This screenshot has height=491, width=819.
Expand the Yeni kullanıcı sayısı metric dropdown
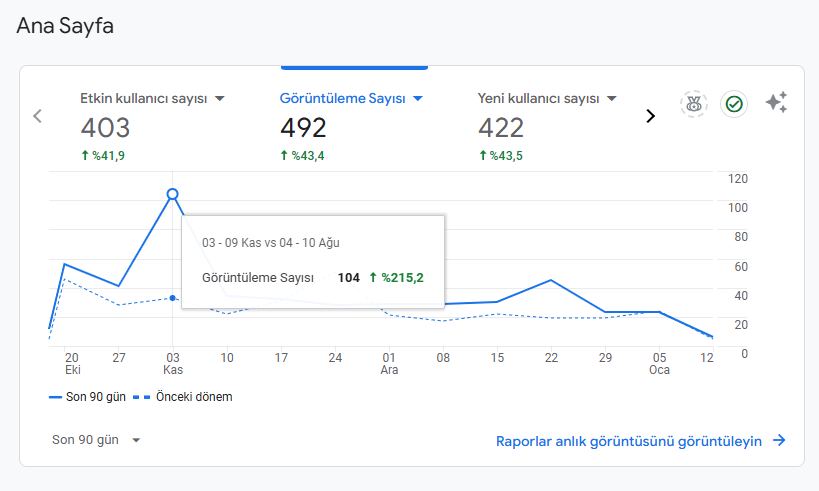612,98
